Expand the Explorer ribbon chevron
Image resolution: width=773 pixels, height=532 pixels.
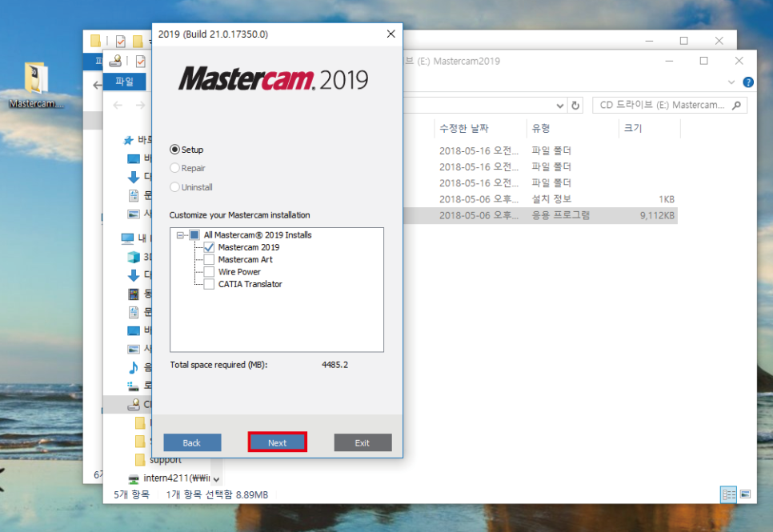coord(731,82)
